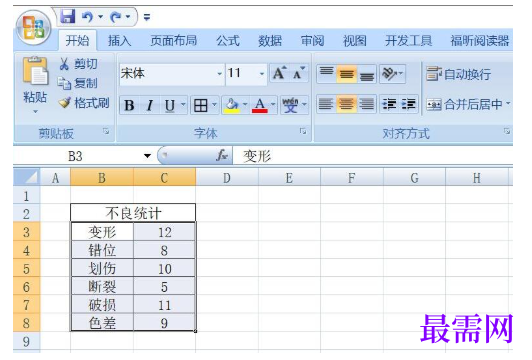Expand the font name dropdown arrow

pyautogui.click(x=220, y=73)
